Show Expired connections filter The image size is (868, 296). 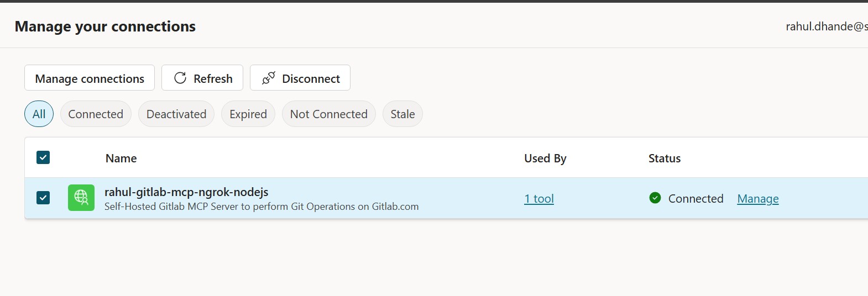pos(248,114)
